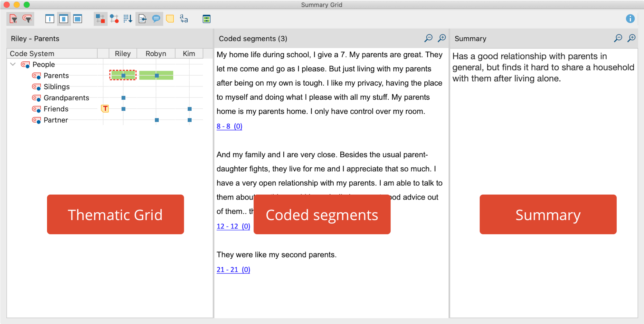Click into the Summary text field

[544, 183]
